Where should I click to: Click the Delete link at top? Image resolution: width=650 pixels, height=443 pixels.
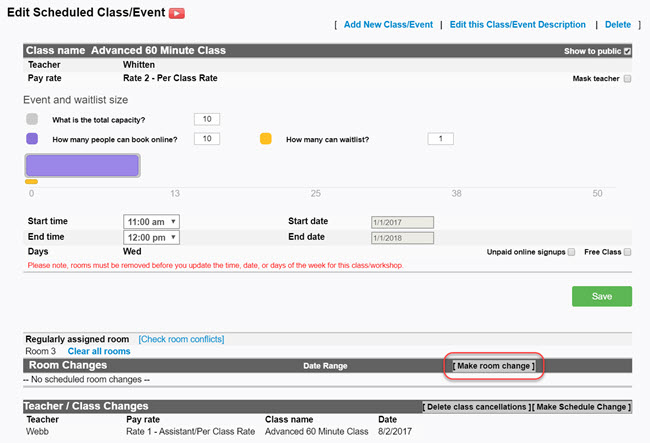tap(618, 24)
